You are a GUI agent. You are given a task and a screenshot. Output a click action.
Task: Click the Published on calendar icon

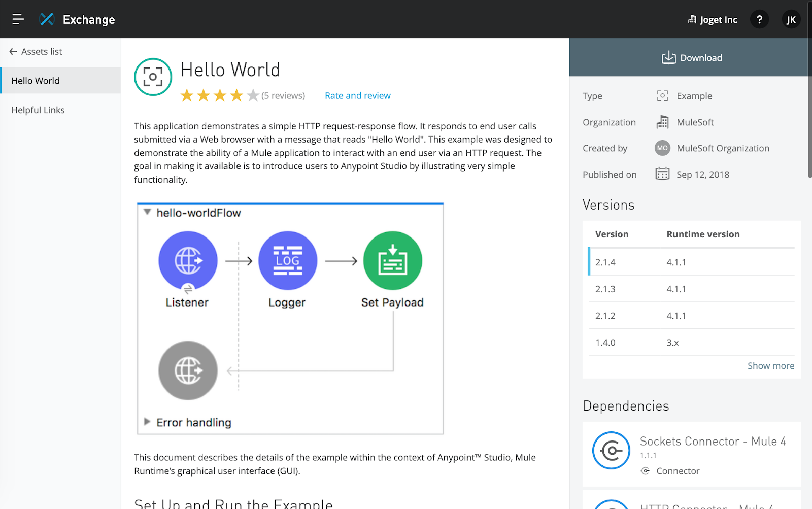pyautogui.click(x=662, y=174)
